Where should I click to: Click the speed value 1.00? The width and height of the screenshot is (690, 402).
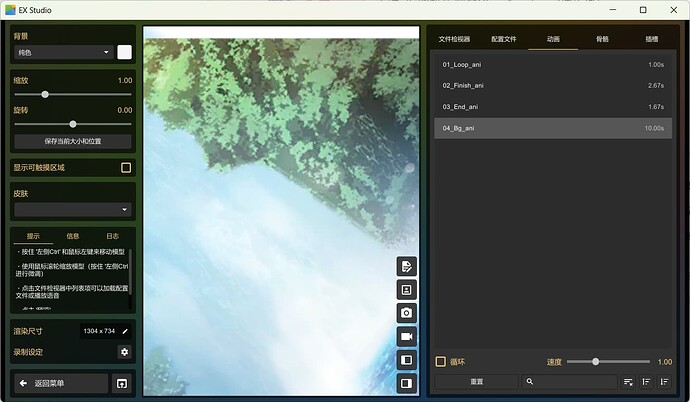click(x=665, y=362)
